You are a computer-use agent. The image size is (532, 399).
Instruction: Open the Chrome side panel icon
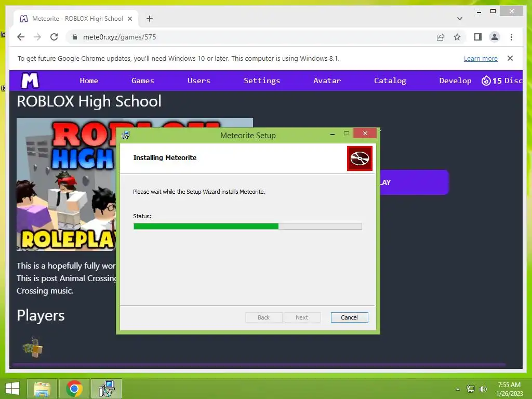[478, 37]
